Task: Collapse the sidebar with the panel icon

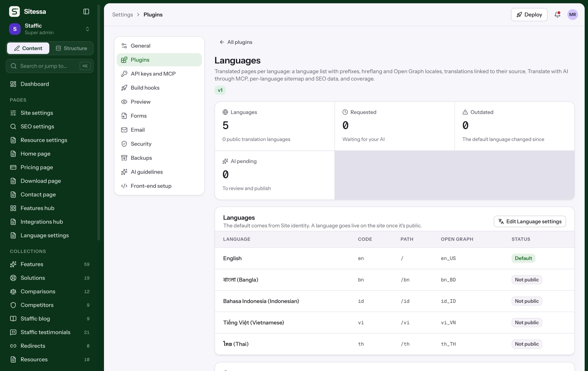Action: pos(86,12)
